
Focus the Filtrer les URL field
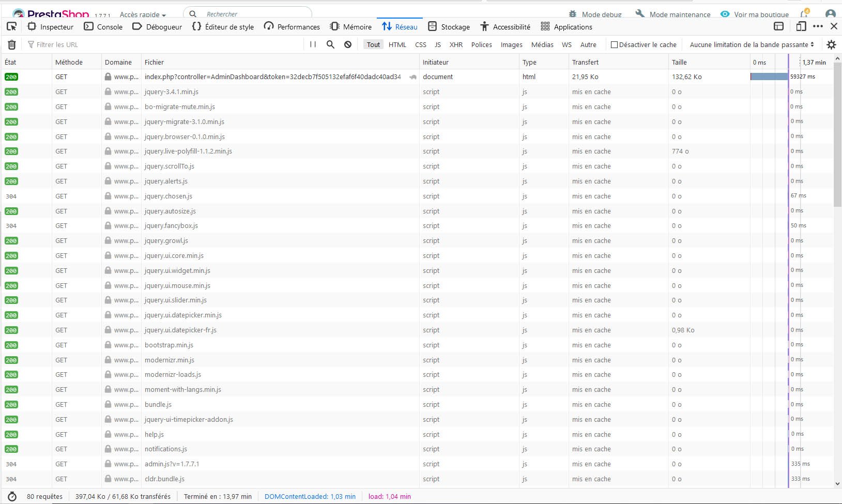(x=165, y=45)
